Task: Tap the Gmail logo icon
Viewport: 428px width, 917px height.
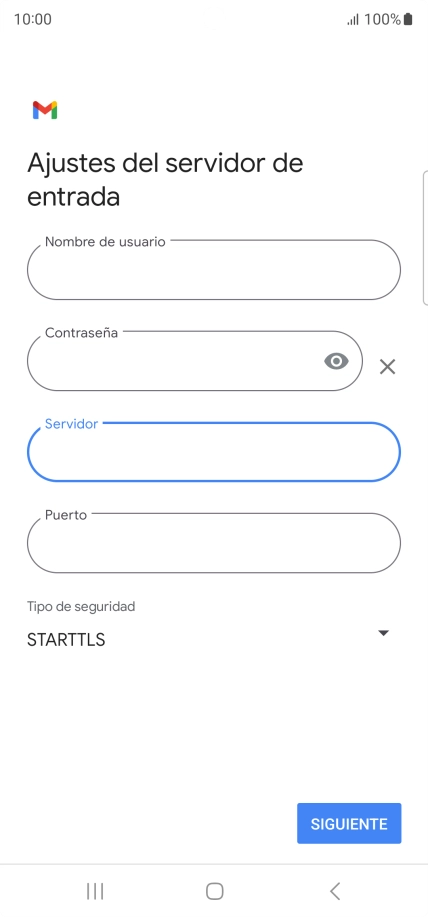Action: [x=45, y=110]
